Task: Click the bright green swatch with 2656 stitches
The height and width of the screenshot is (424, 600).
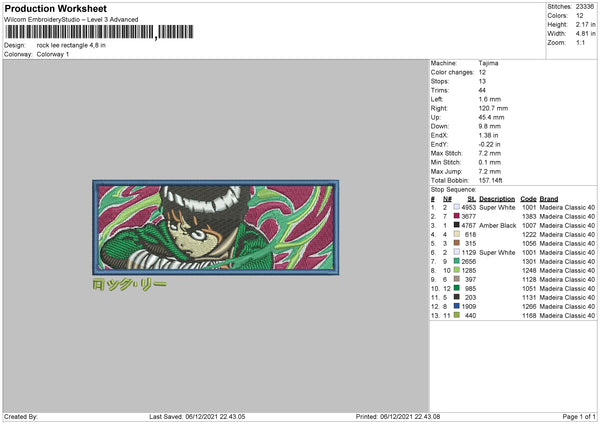Action: [x=455, y=261]
